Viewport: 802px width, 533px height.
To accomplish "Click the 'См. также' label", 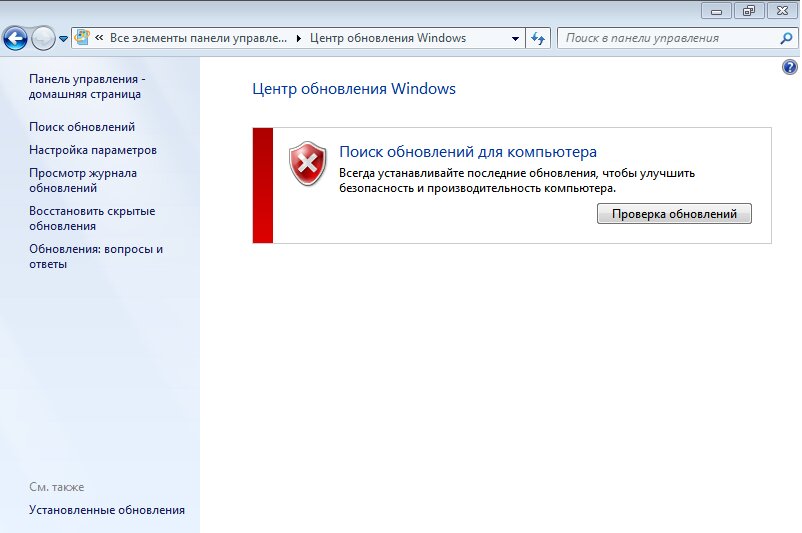I will [x=56, y=487].
